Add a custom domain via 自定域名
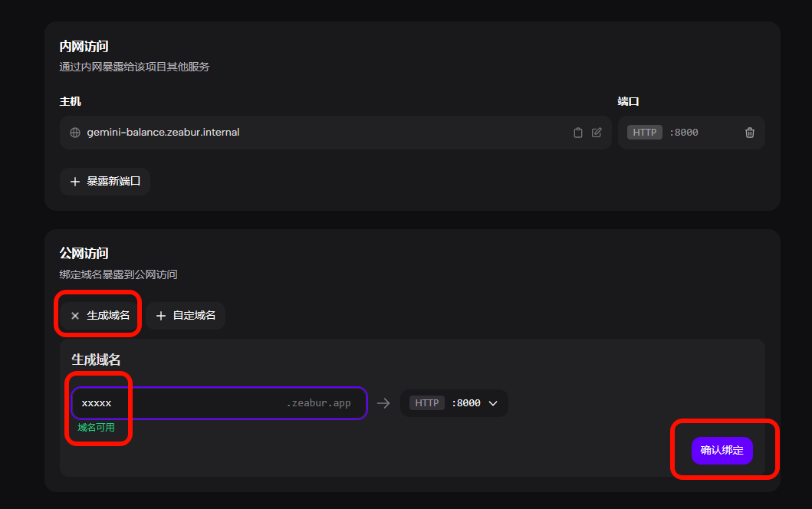Image resolution: width=812 pixels, height=509 pixels. click(x=186, y=316)
